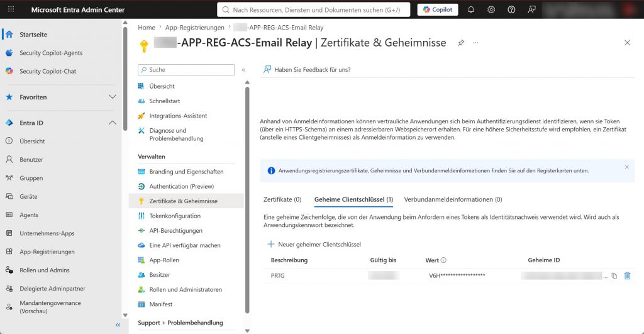Open the help question mark icon
Image resolution: width=644 pixels, height=334 pixels.
pos(511,9)
